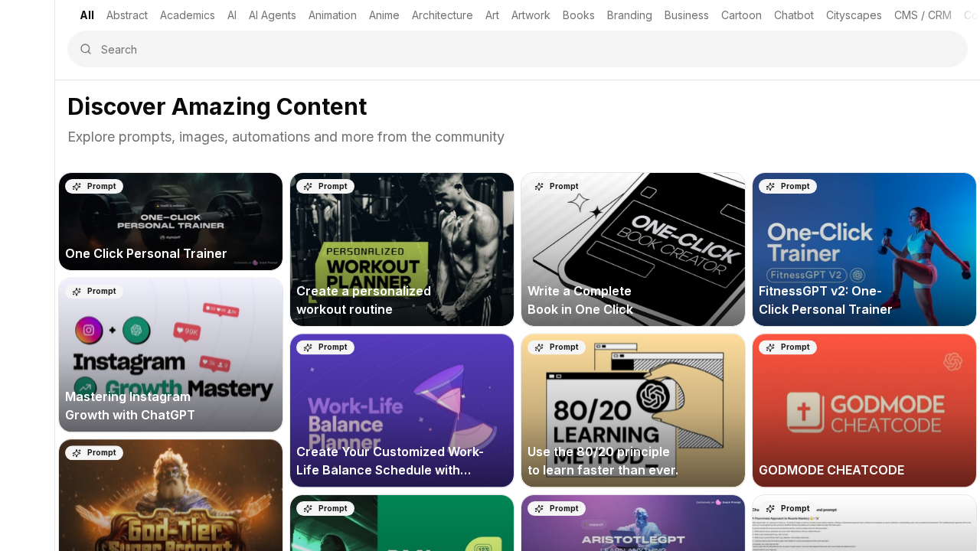Select the Cityscapes category
The image size is (980, 551).
click(x=854, y=15)
